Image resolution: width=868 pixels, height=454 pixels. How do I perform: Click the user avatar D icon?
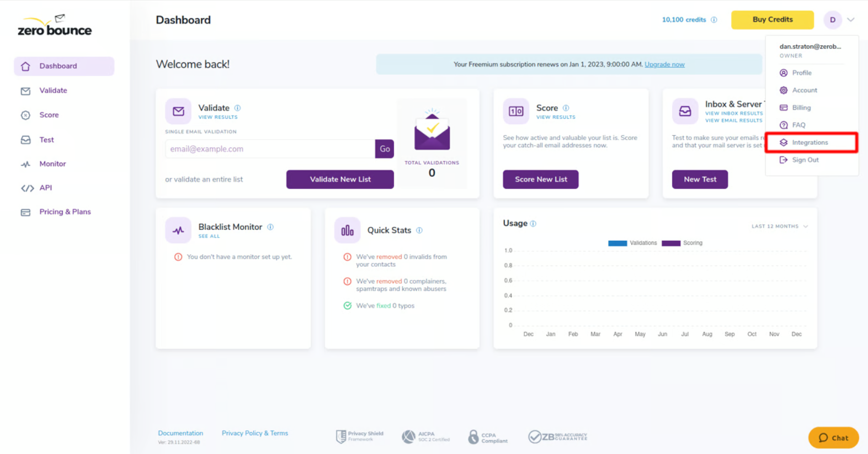(x=832, y=20)
